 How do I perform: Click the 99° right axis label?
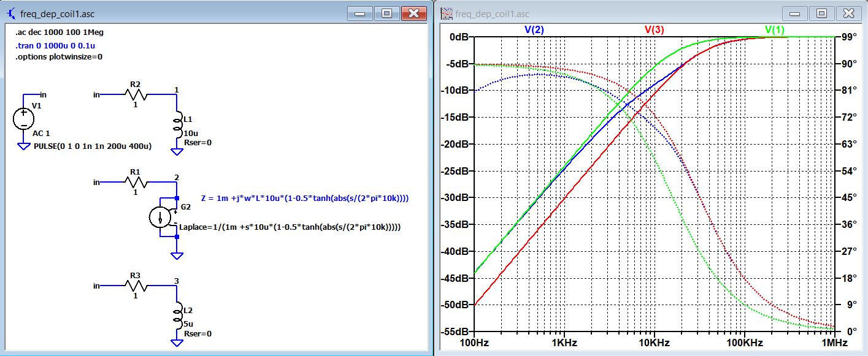pyautogui.click(x=847, y=37)
